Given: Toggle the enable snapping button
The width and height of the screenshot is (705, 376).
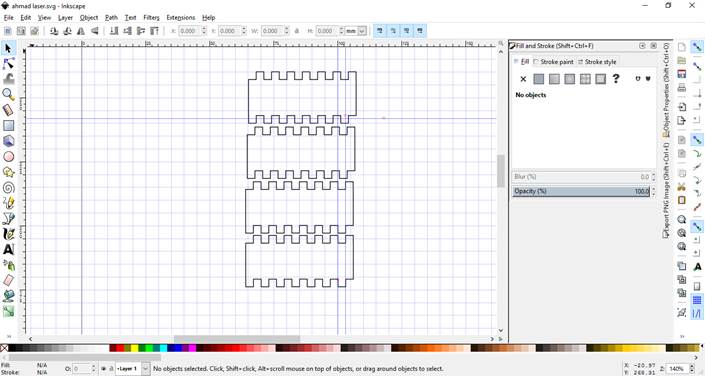Looking at the screenshot, I should coord(697,47).
